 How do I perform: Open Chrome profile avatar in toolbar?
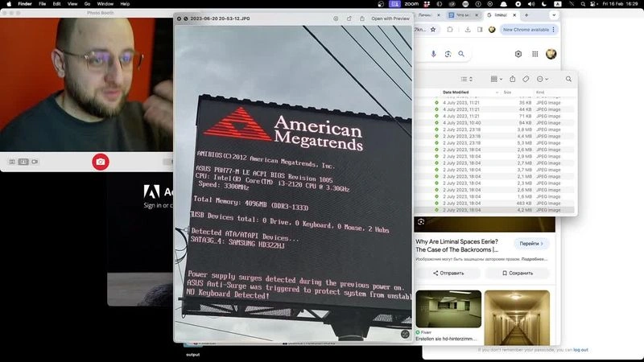[x=492, y=30]
